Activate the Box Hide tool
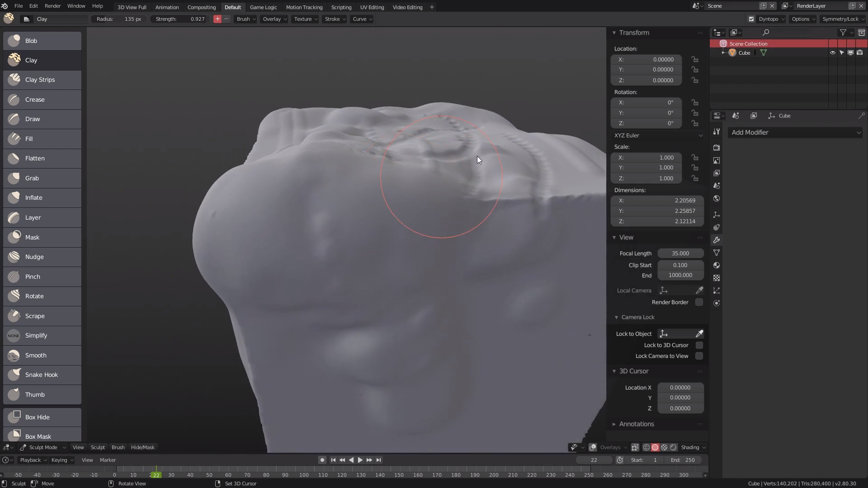The width and height of the screenshot is (868, 488). [x=42, y=417]
